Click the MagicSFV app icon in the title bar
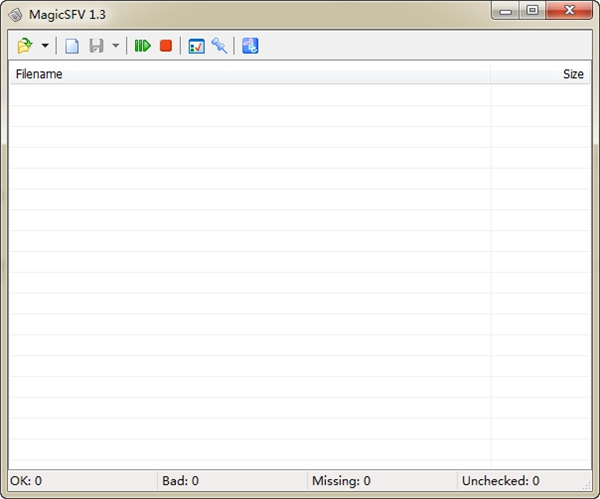Image resolution: width=600 pixels, height=499 pixels. tap(16, 14)
